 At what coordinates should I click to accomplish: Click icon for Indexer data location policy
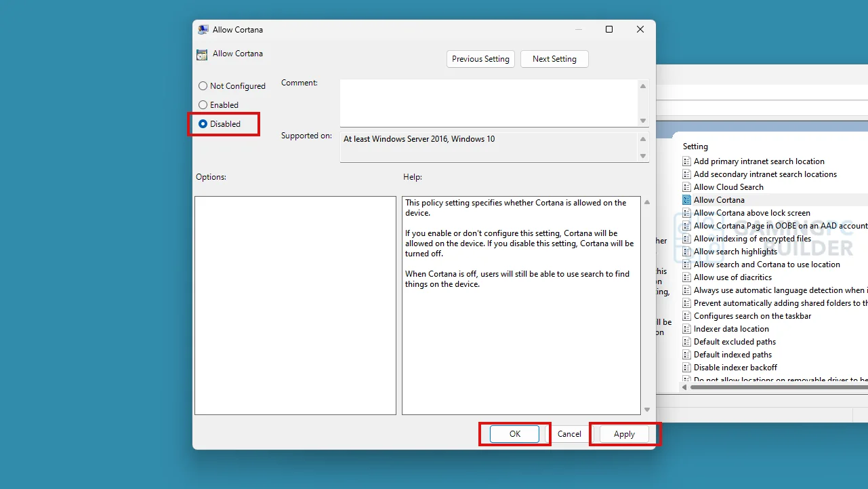(x=687, y=329)
